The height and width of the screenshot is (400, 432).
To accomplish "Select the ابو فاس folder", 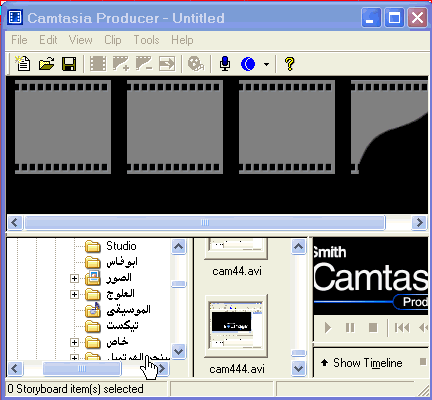I will (x=122, y=262).
